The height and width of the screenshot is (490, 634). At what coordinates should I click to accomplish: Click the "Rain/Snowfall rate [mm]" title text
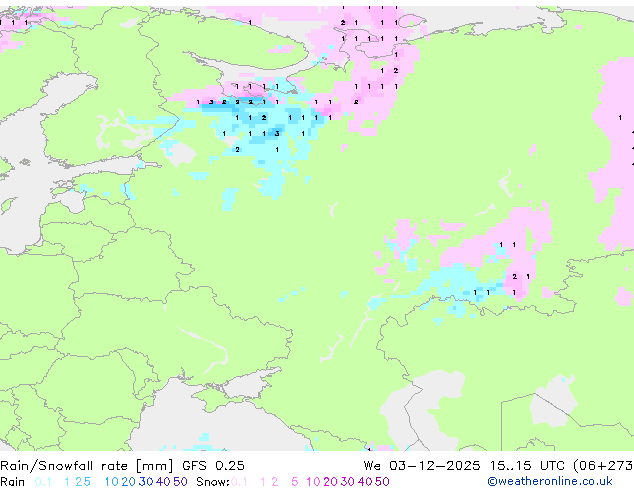[x=87, y=466]
